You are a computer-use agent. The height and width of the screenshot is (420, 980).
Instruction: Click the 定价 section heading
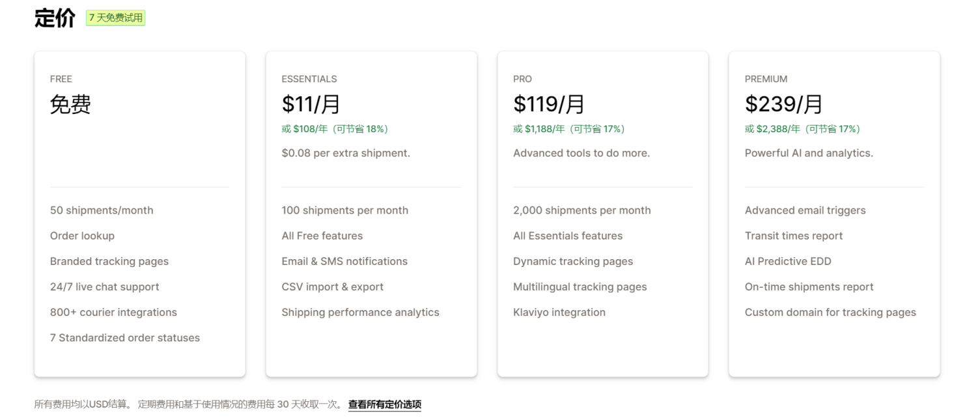point(55,18)
